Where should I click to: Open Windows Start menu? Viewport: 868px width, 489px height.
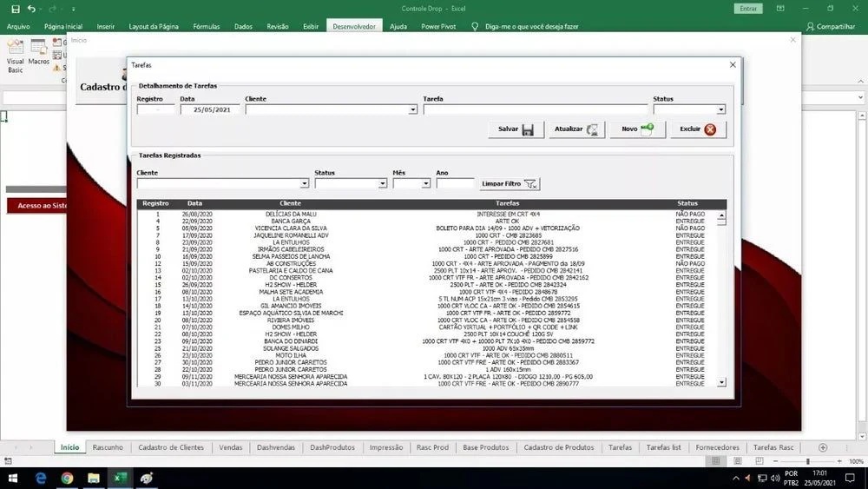coord(13,478)
